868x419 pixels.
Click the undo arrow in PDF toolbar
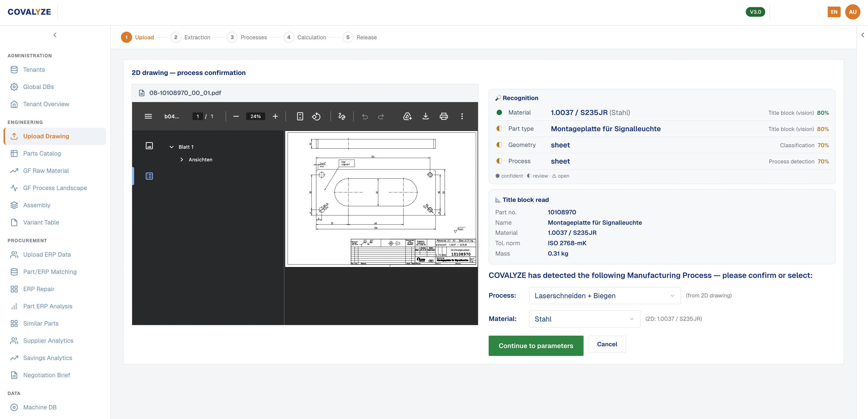[x=365, y=116]
